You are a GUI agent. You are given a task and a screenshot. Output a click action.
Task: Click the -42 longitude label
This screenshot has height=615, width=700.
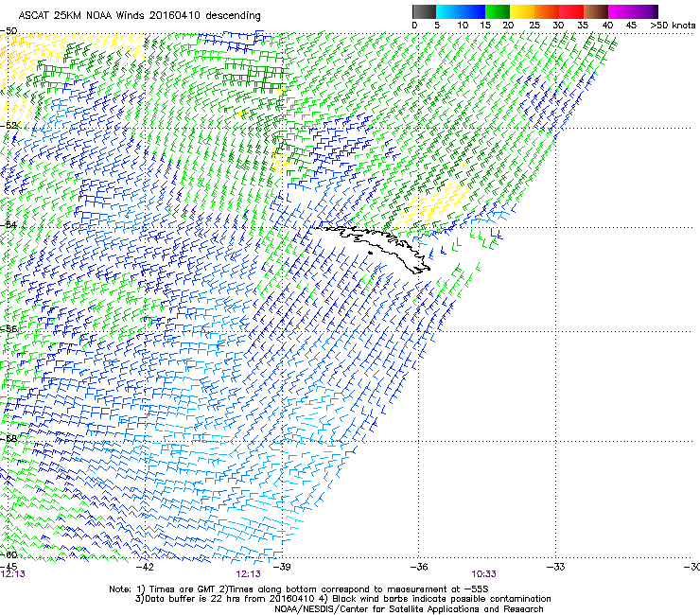[x=144, y=567]
